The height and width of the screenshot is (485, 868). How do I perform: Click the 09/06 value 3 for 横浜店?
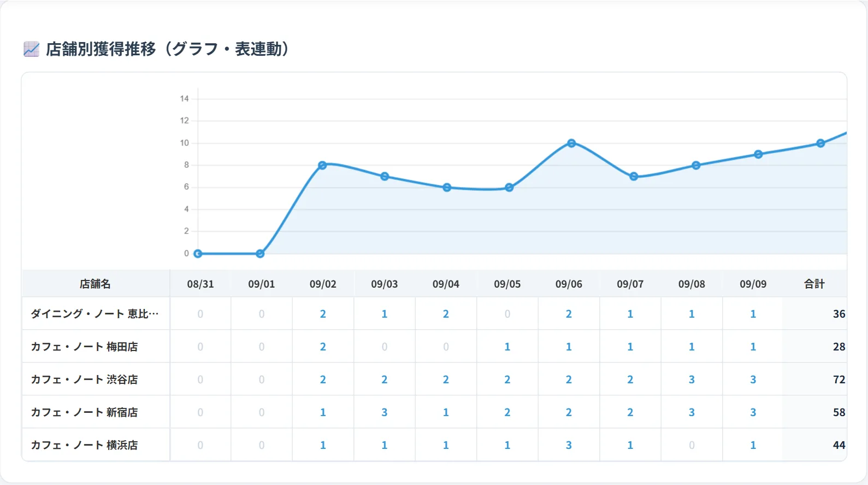(x=569, y=445)
